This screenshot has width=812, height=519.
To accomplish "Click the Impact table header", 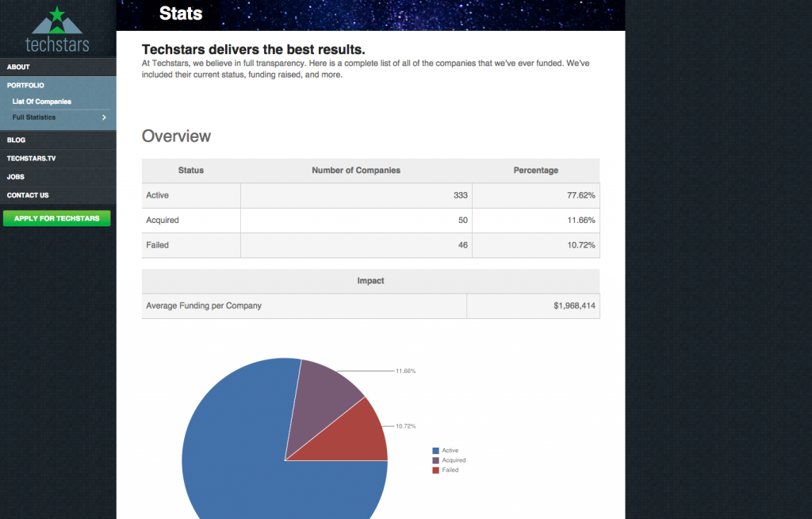I will point(371,280).
